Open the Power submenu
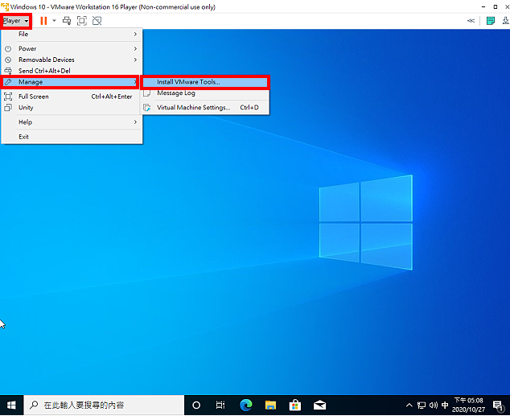Viewport: 510px width, 420px height. tap(72, 49)
